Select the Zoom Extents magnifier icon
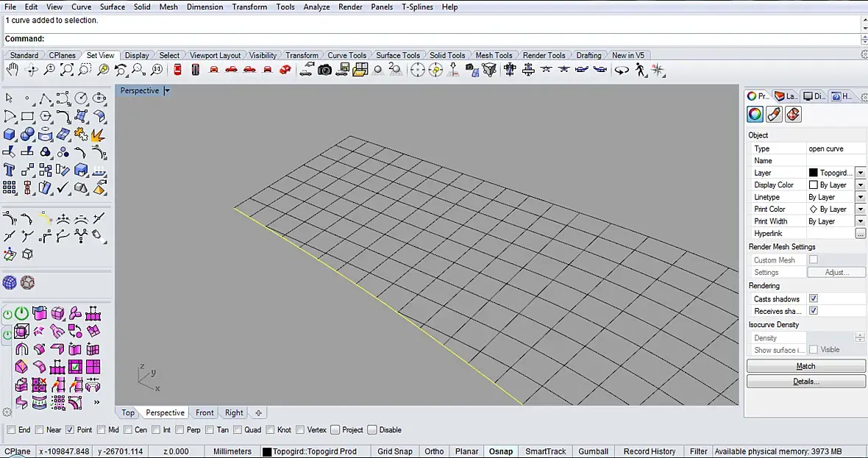This screenshot has width=868, height=458. click(67, 70)
